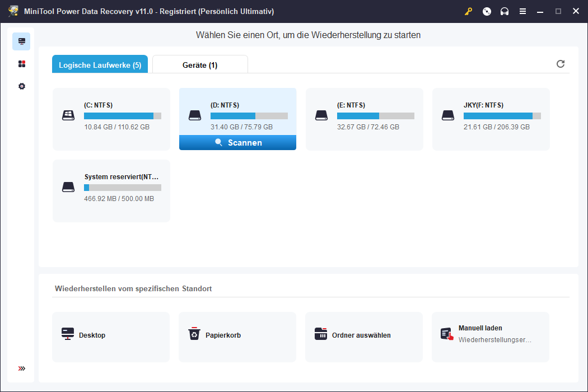Select the JKY F: NTFS drive
This screenshot has width=588, height=392.
click(491, 119)
